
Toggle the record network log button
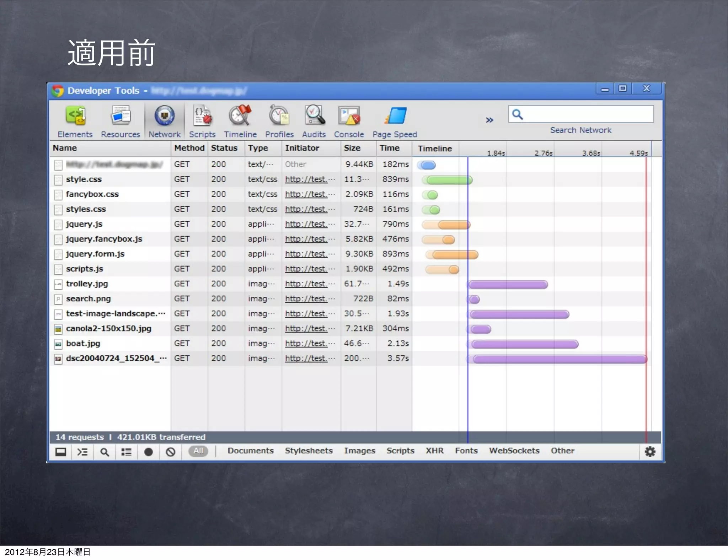click(x=149, y=452)
